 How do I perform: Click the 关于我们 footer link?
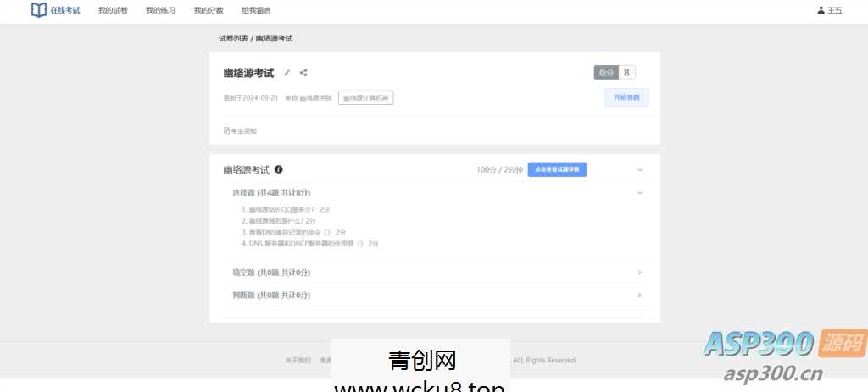[298, 360]
